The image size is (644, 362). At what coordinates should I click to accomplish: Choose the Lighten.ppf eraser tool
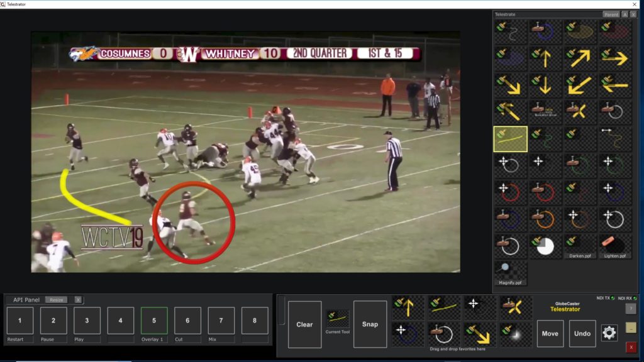(614, 245)
